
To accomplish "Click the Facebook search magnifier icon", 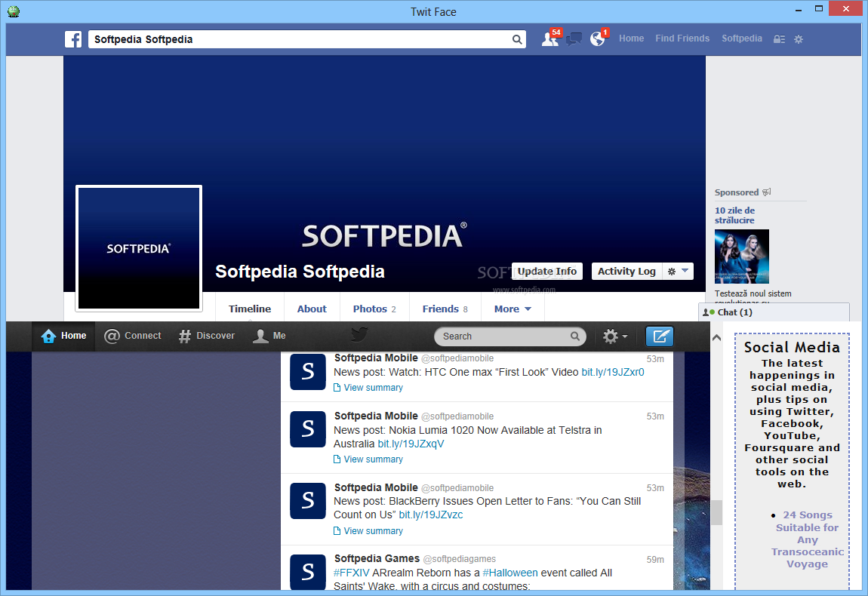I will coord(517,39).
